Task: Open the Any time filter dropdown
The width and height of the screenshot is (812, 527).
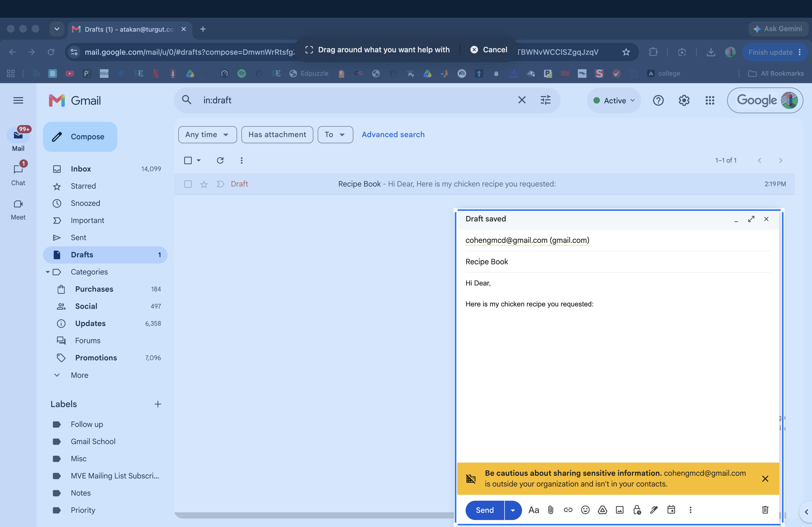Action: coord(208,135)
